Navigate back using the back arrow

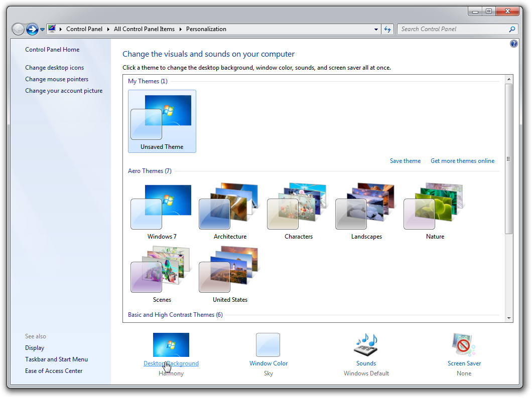(x=18, y=29)
